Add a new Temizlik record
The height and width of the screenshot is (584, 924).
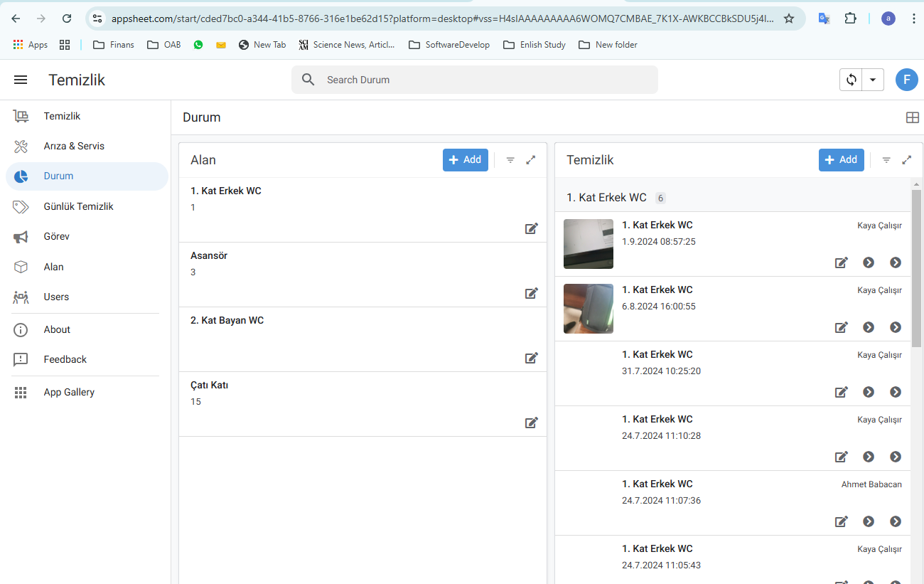coord(841,160)
